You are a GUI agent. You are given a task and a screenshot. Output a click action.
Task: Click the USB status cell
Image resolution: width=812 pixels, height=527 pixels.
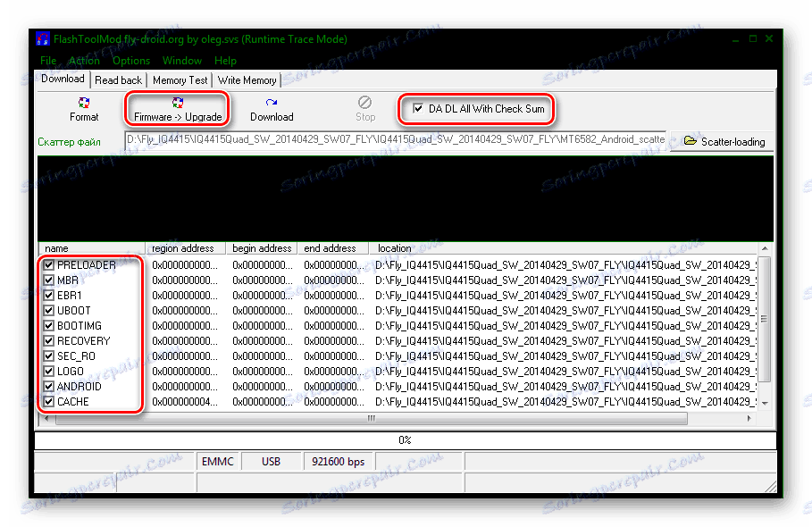point(271,461)
